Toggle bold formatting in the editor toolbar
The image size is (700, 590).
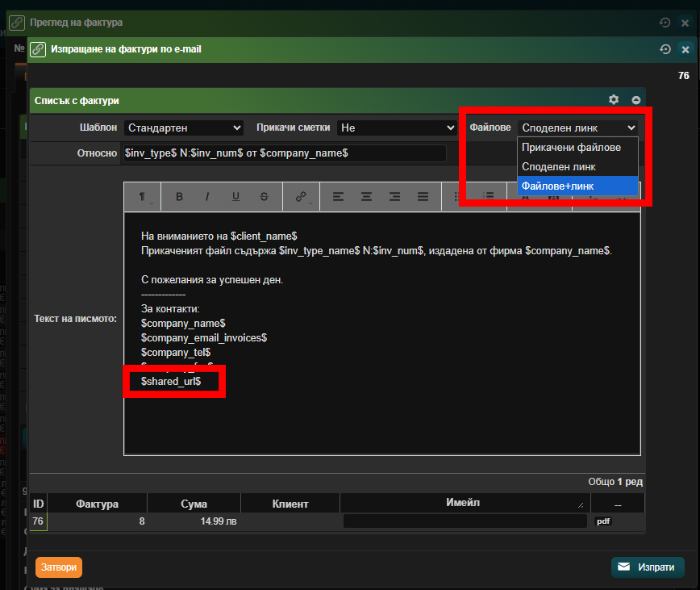[179, 197]
